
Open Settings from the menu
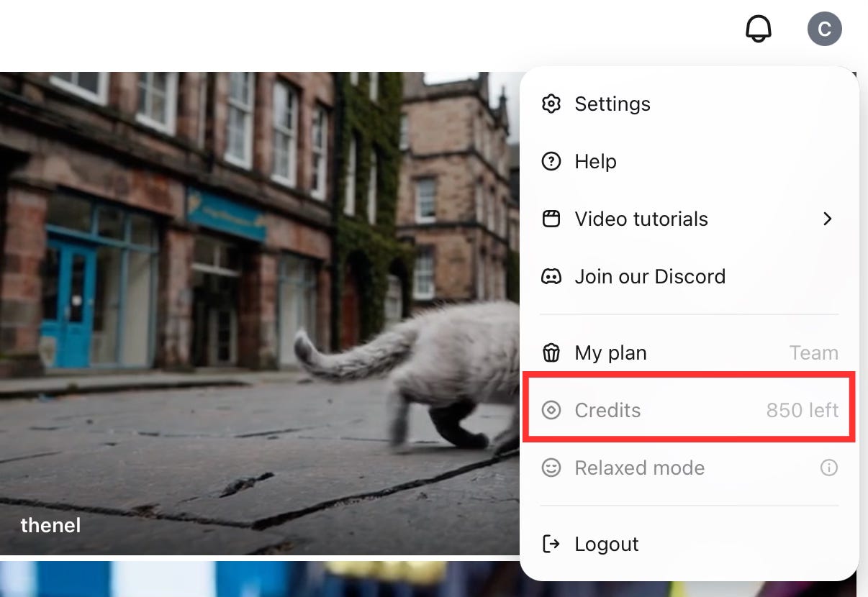(690, 104)
